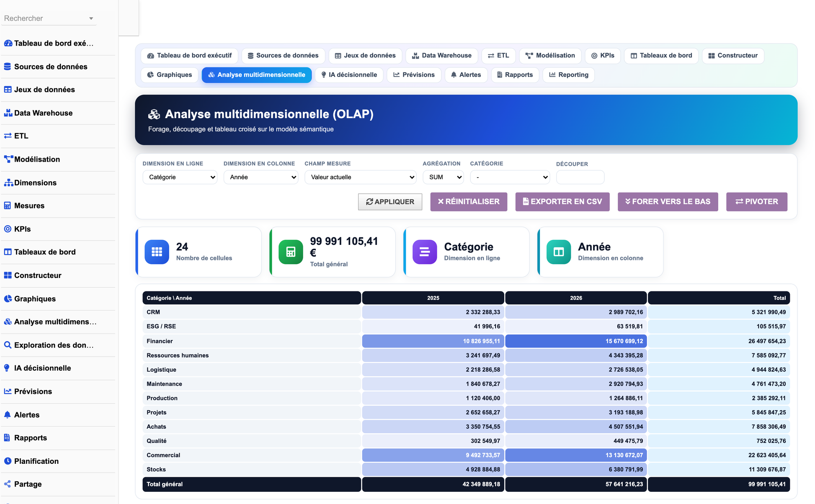This screenshot has height=504, width=815.
Task: Go to the IA décisionnelle tab
Action: (349, 75)
